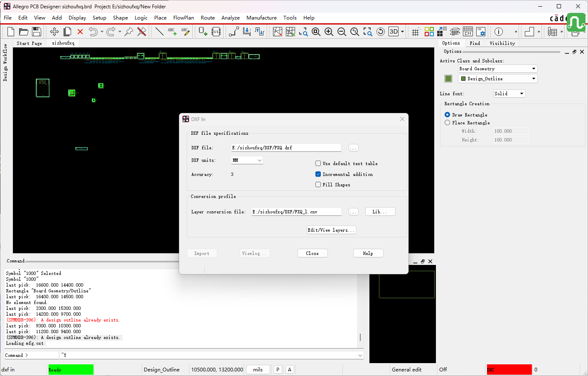Browse for the DXF file with ... button
Image resolution: width=588 pixels, height=376 pixels.
(353, 148)
